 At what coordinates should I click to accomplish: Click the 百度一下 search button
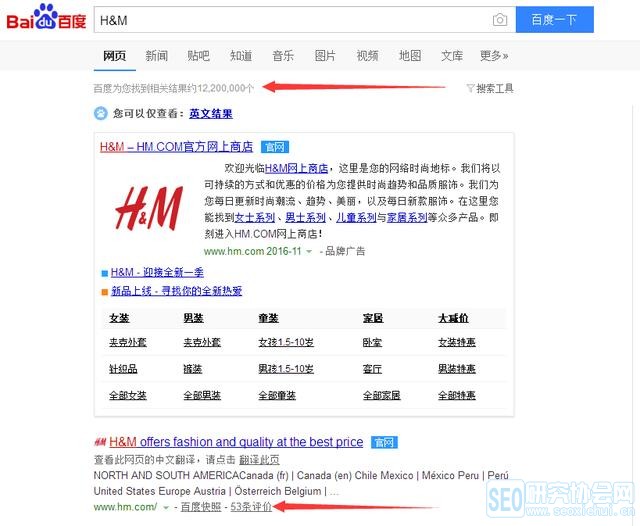coord(554,20)
